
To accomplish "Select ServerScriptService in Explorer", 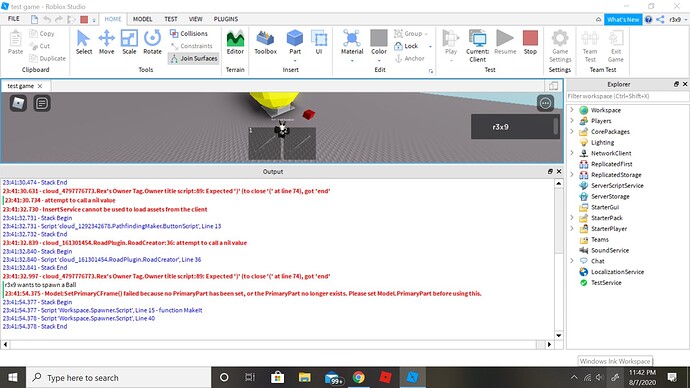I will [x=617, y=186].
